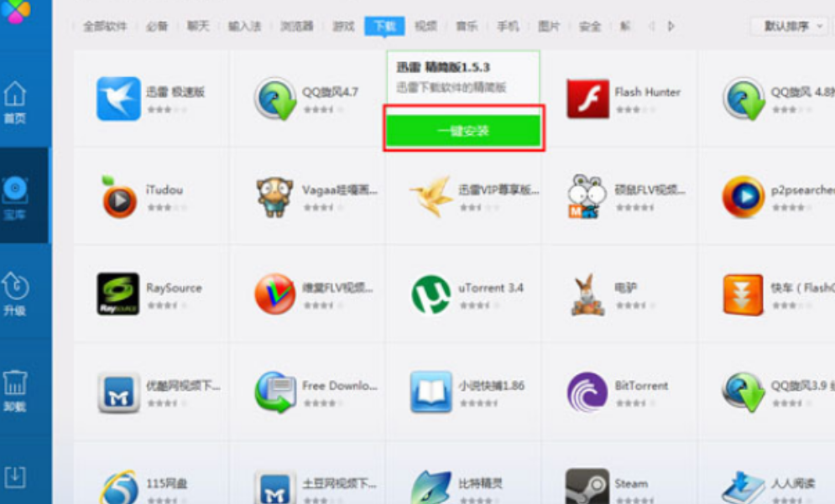Viewport: 835px width, 504px height.
Task: Open the RaySource app icon
Action: click(x=118, y=294)
